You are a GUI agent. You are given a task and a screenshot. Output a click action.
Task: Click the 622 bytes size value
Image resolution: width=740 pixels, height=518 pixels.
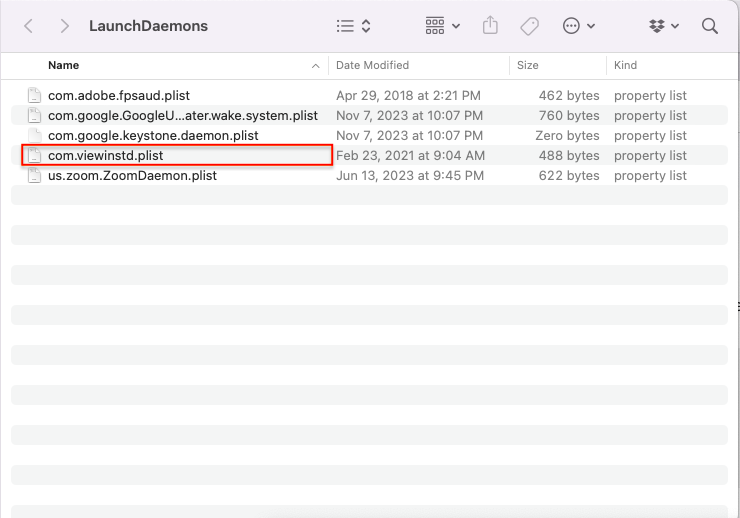point(569,175)
